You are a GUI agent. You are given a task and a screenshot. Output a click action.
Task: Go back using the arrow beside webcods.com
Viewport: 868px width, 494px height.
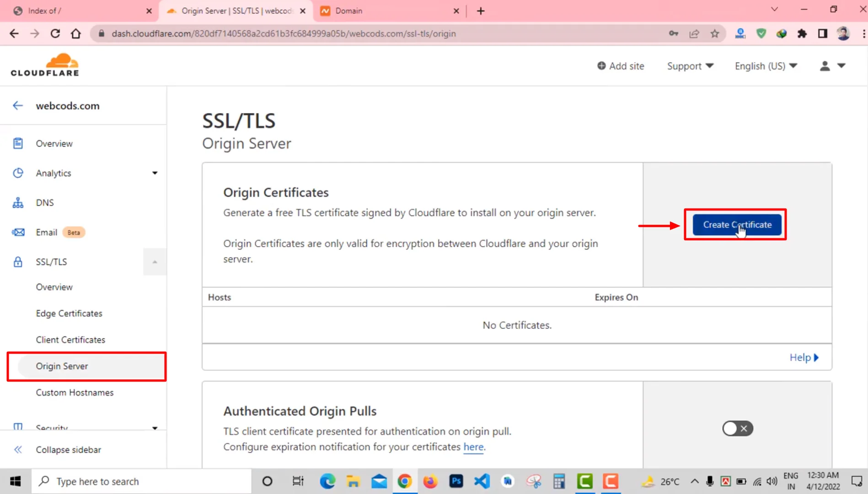(x=18, y=106)
